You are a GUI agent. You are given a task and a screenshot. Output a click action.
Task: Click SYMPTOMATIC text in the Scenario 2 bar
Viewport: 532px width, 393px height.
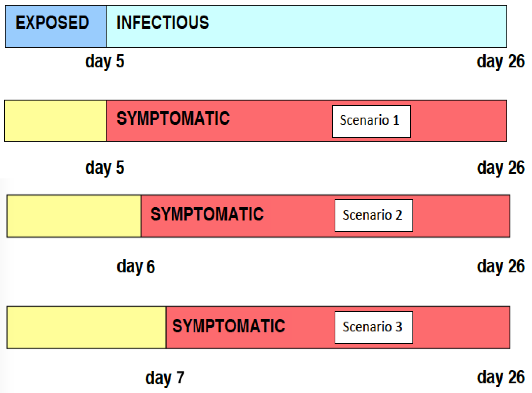click(207, 214)
